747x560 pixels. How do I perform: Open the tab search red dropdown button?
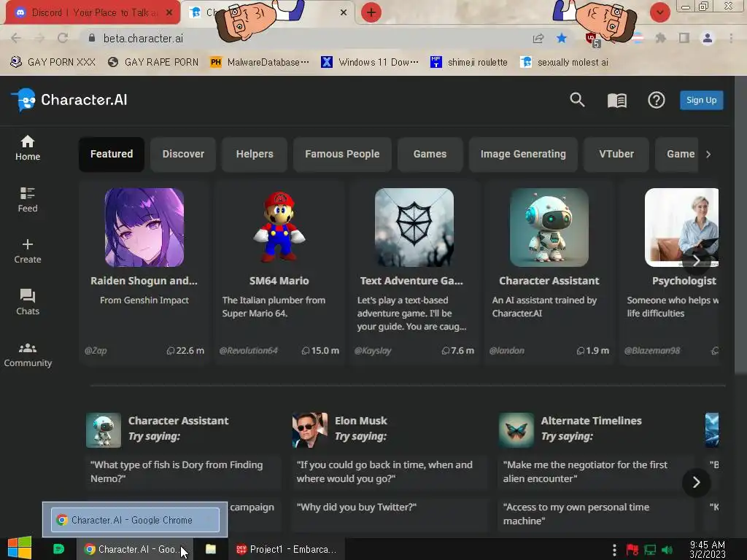coord(659,12)
